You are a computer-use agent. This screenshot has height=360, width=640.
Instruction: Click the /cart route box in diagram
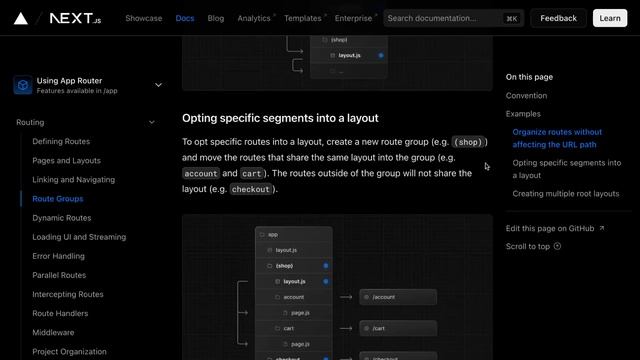tap(398, 328)
